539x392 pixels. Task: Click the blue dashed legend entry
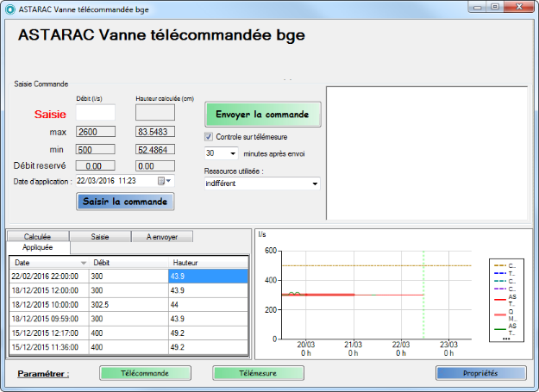(505, 273)
